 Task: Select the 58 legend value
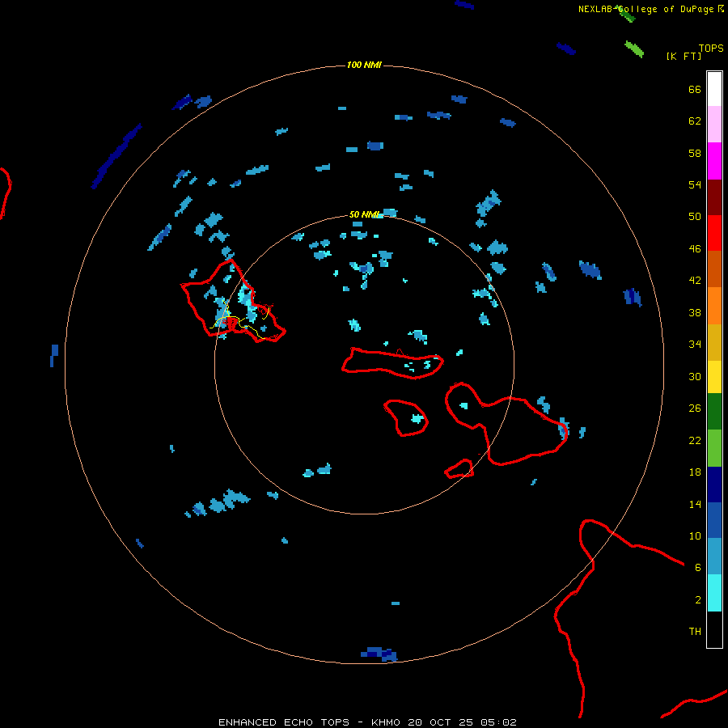pos(695,153)
